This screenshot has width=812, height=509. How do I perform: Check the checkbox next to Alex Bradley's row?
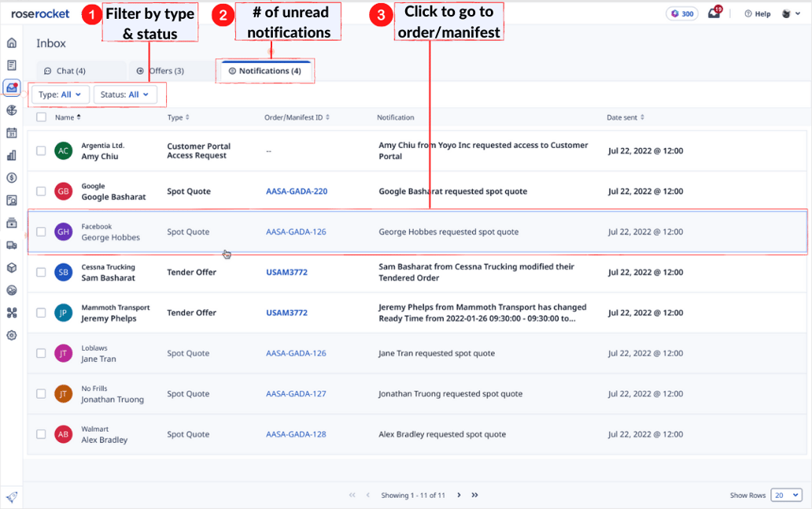(41, 434)
